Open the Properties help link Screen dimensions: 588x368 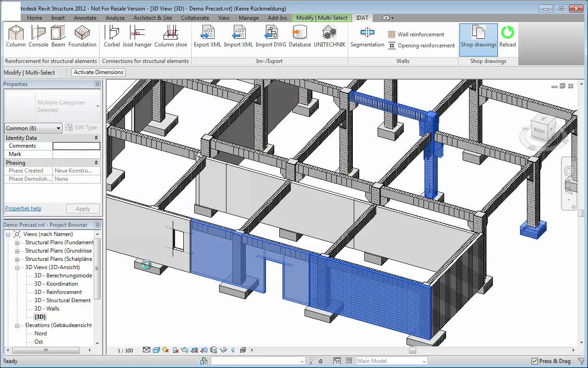click(23, 208)
